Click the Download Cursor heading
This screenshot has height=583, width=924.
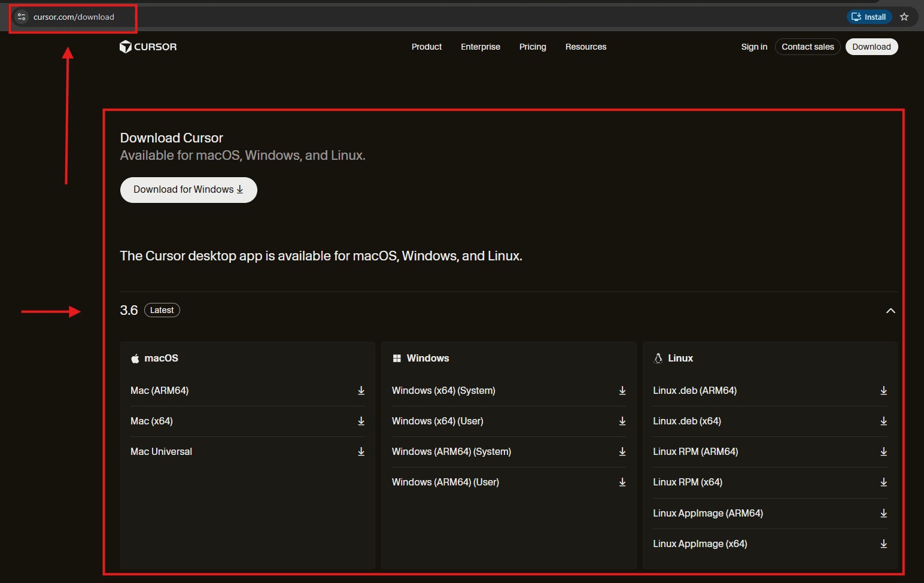(x=172, y=138)
